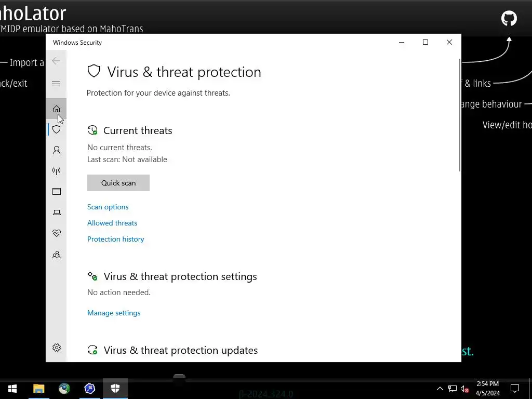
Task: Open Account protection person icon in sidebar
Action: click(x=56, y=150)
